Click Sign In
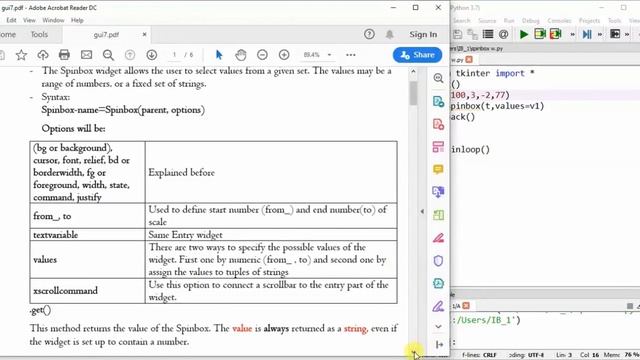This screenshot has height=360, width=640. pyautogui.click(x=423, y=35)
